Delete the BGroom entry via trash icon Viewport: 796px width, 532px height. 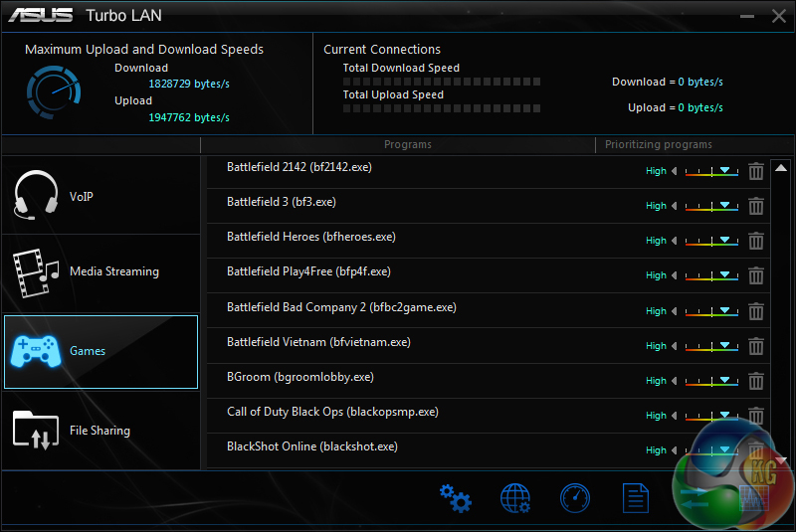click(x=756, y=381)
